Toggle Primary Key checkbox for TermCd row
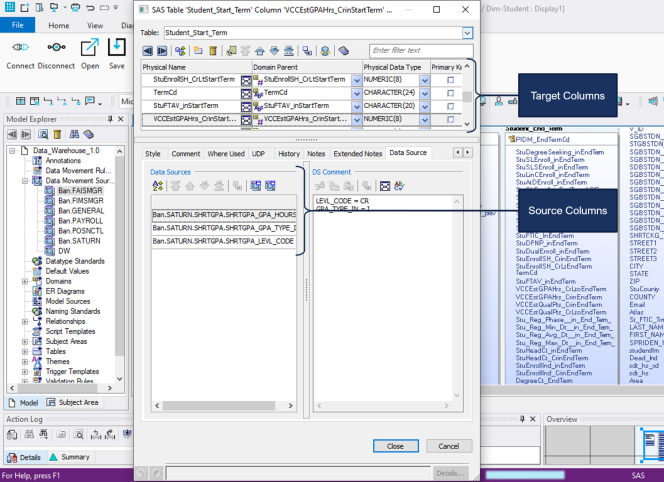Screen dimensions: 664x482 click(451, 93)
